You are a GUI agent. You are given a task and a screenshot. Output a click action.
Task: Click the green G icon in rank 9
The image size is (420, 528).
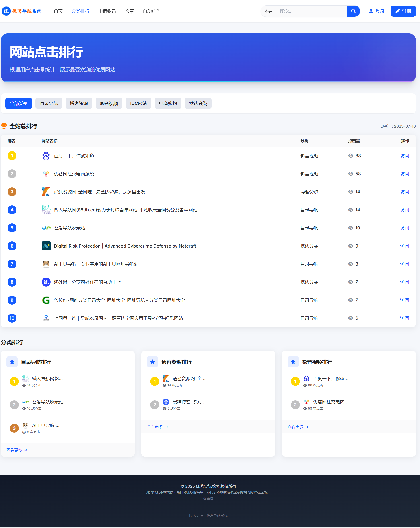[x=46, y=300]
